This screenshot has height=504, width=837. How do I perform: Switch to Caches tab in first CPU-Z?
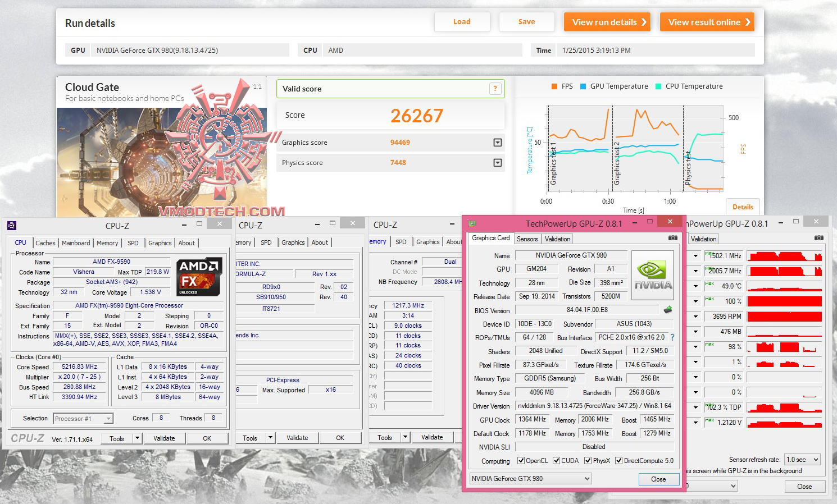[46, 243]
